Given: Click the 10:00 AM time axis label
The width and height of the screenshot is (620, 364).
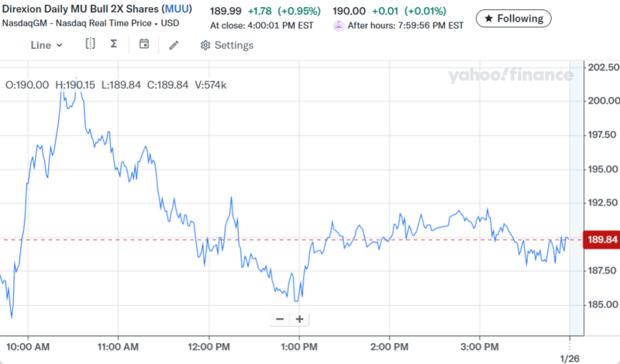Looking at the screenshot, I should (x=28, y=344).
